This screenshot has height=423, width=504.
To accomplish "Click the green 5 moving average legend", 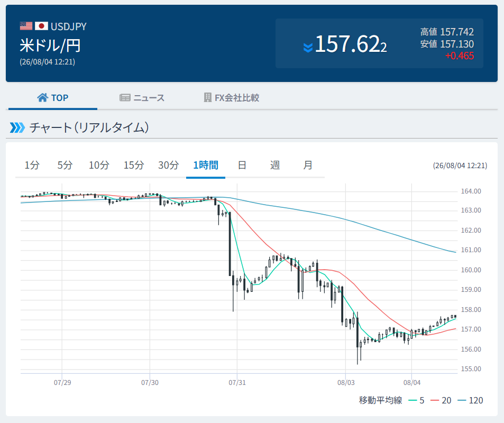I will (x=416, y=400).
